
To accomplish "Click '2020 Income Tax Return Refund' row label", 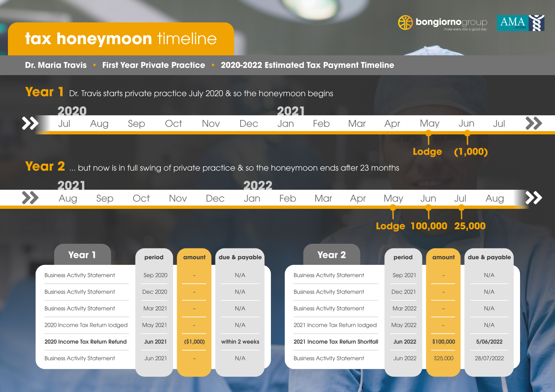I will click(x=86, y=342).
